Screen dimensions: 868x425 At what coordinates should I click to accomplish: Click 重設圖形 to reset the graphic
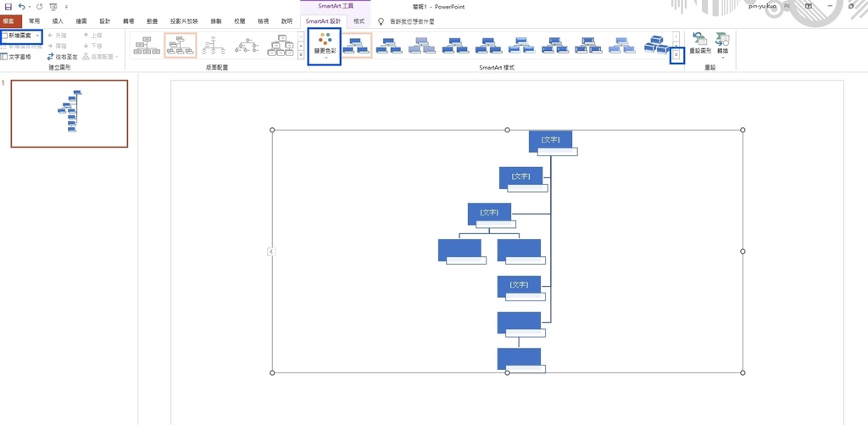point(700,44)
